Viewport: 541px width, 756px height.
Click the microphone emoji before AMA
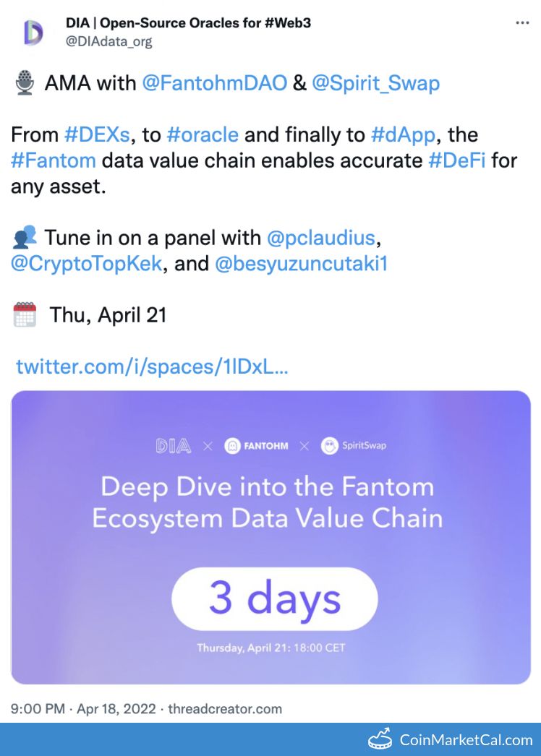(24, 83)
